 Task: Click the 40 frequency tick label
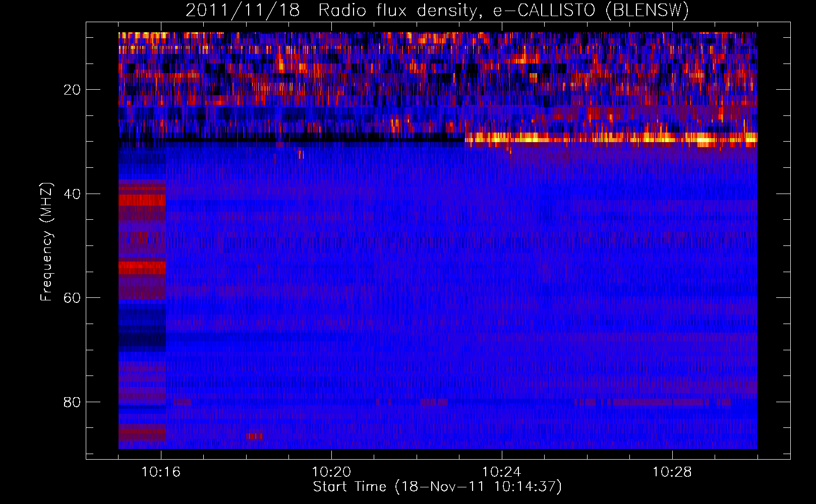tap(73, 194)
